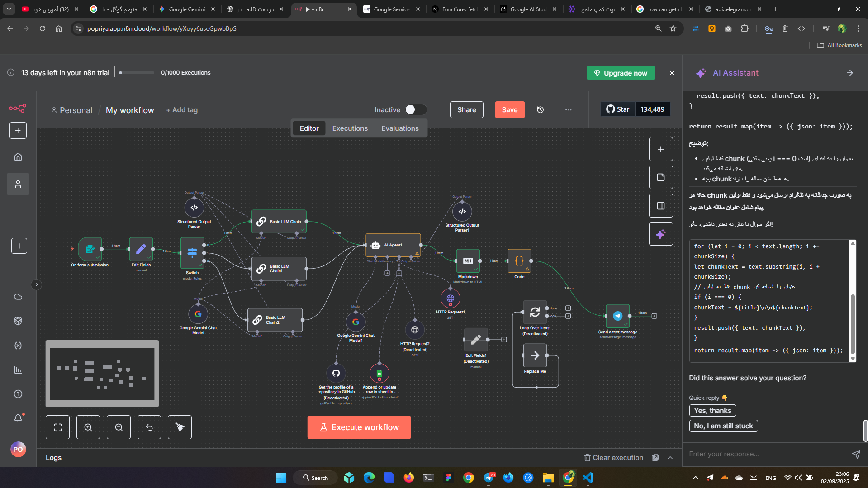Screen dimensions: 868x488
Task: Open the AI Agent1 node
Action: (x=393, y=245)
